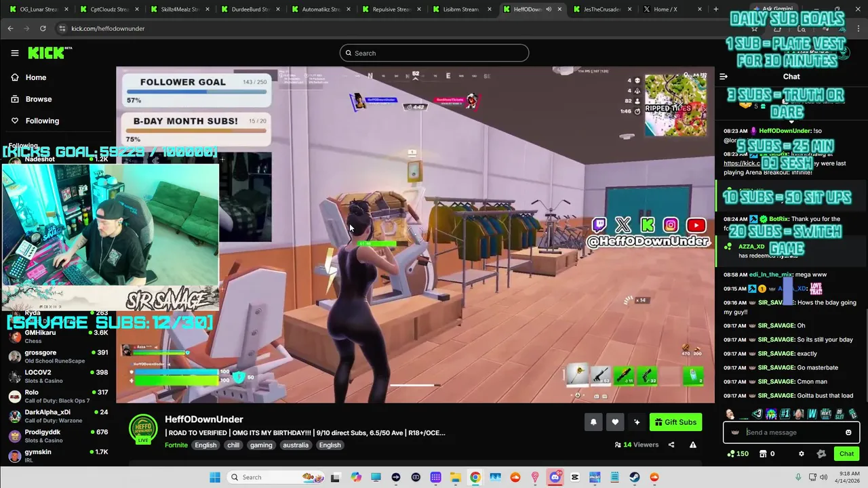
Task: Open the chat shop icon
Action: click(x=763, y=454)
